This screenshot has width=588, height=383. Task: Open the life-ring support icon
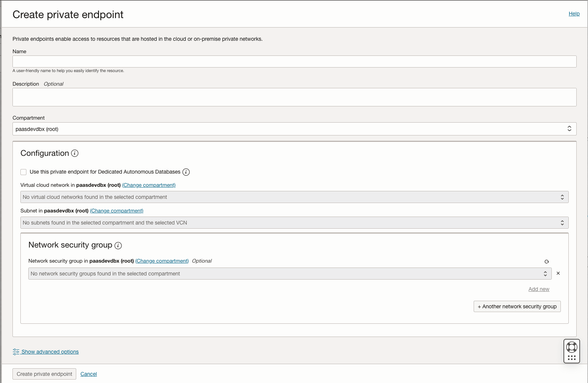572,347
